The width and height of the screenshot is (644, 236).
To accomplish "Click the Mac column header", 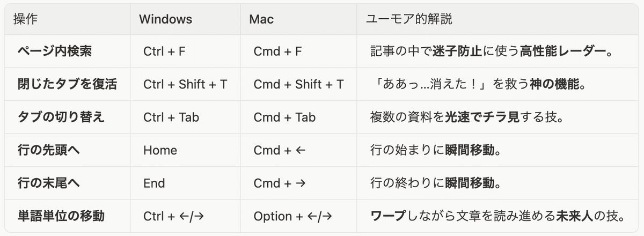I will coord(261,19).
